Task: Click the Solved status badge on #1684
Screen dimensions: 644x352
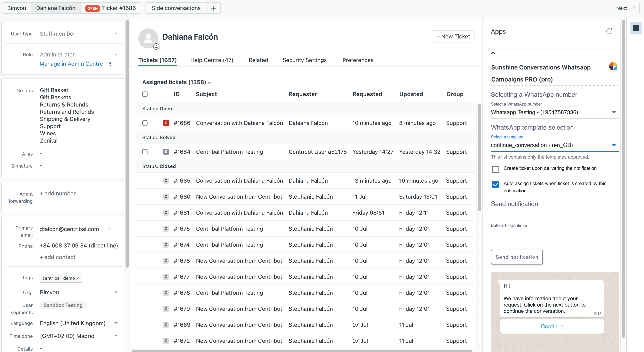Action: [x=166, y=152]
